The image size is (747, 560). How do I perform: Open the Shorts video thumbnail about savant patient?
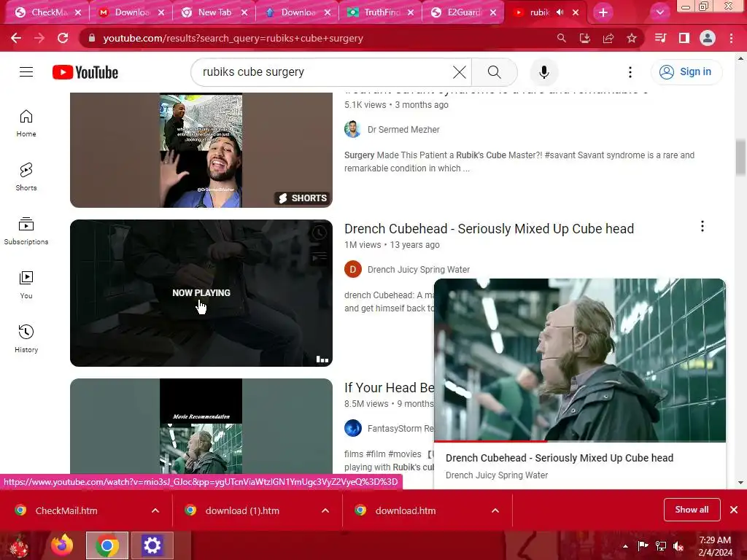tap(201, 149)
